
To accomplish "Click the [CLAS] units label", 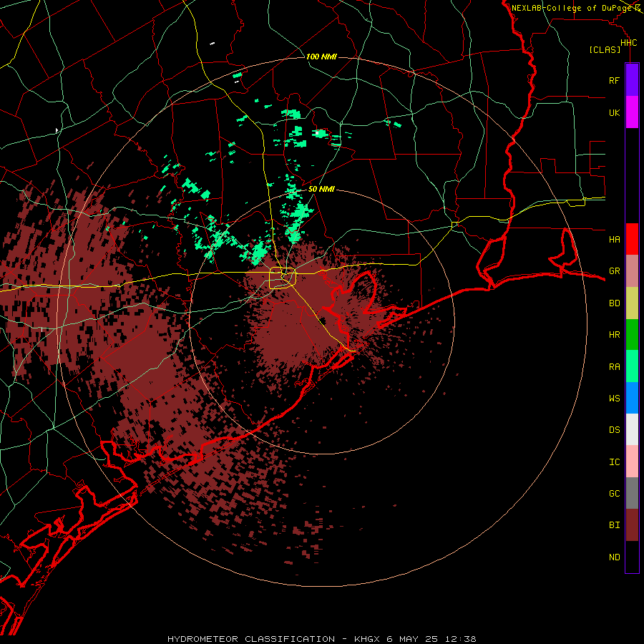I will click(605, 50).
